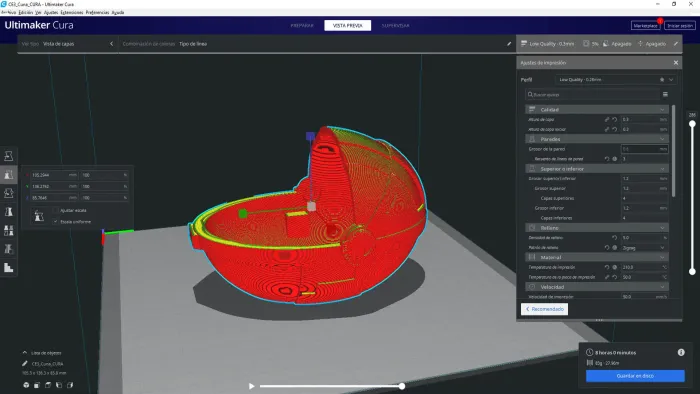
Task: Uncheck the Escala uniforme checkbox
Action: [x=56, y=221]
